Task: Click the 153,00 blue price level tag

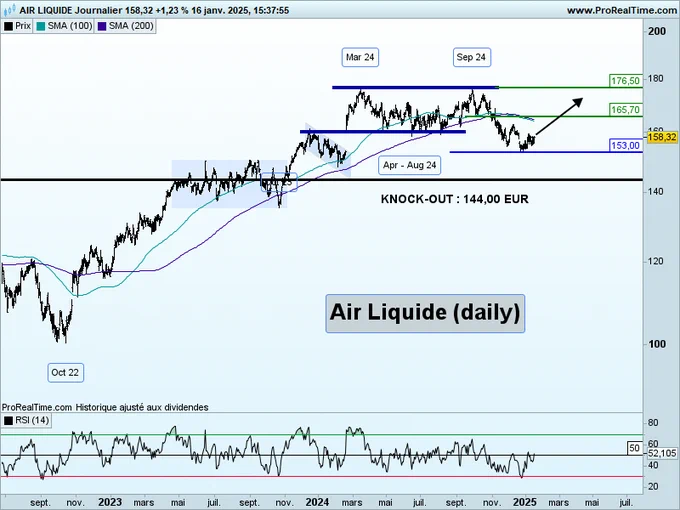Action: pyautogui.click(x=625, y=145)
